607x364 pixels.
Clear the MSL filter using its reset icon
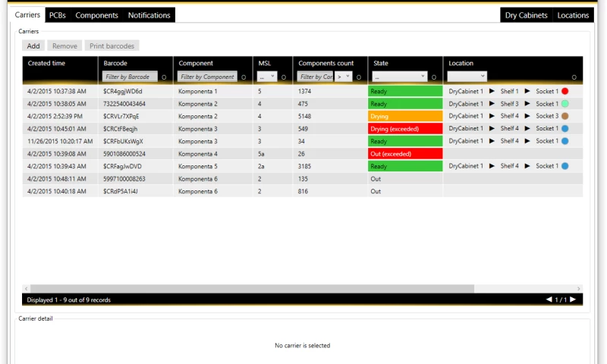[283, 77]
